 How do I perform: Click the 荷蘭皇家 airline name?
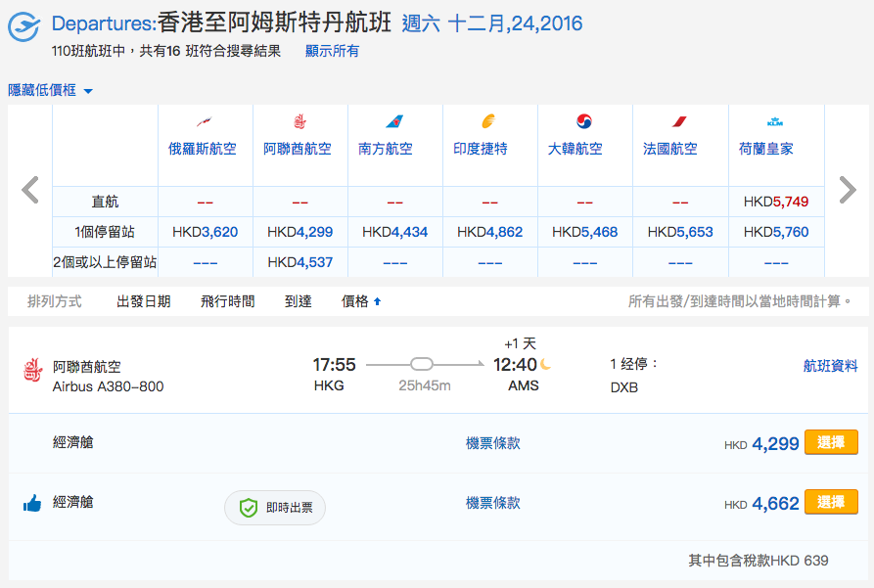click(766, 149)
